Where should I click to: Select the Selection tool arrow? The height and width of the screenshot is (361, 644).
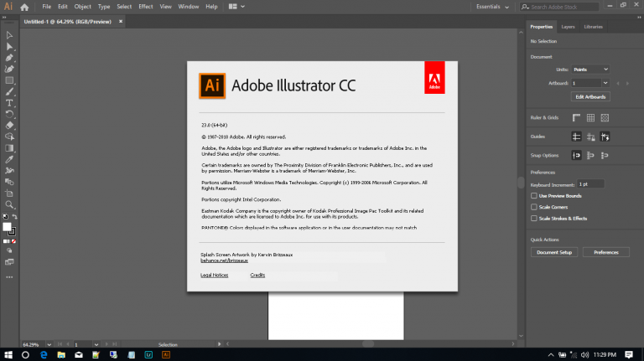click(9, 35)
